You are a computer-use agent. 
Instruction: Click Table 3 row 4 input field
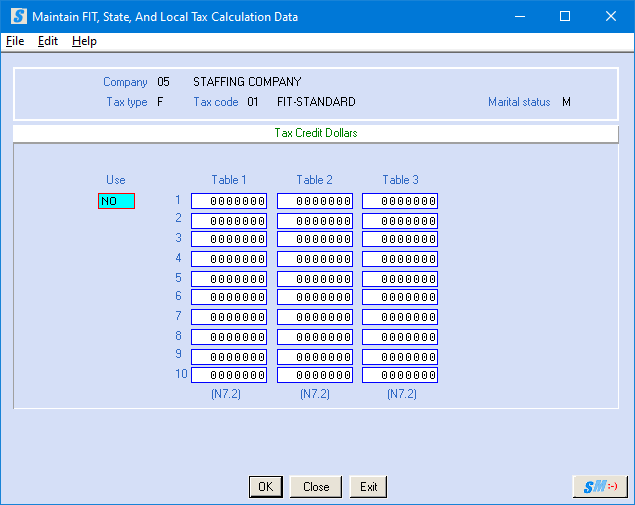click(400, 259)
